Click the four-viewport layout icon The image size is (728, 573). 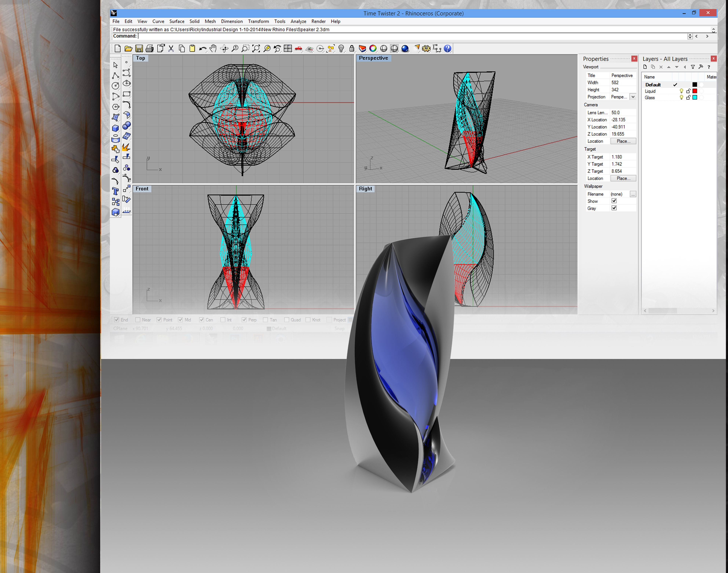coord(288,49)
